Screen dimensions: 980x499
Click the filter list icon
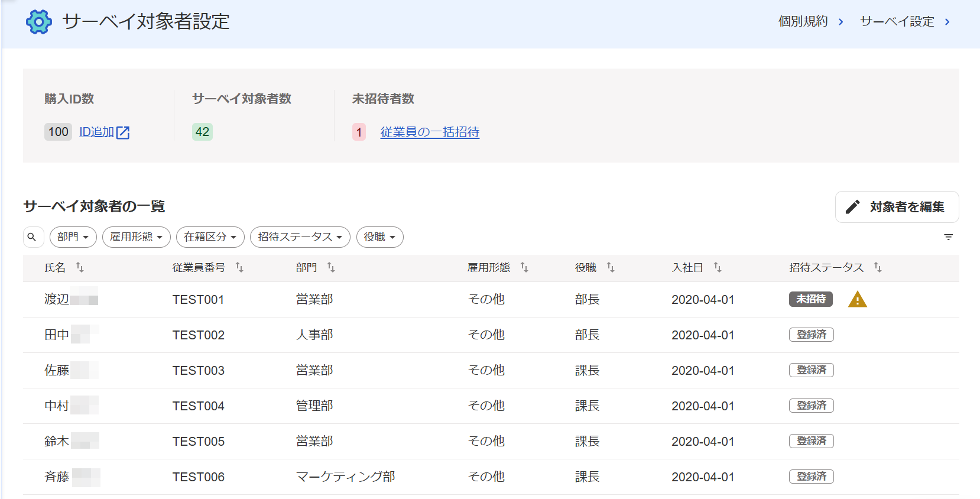click(948, 237)
